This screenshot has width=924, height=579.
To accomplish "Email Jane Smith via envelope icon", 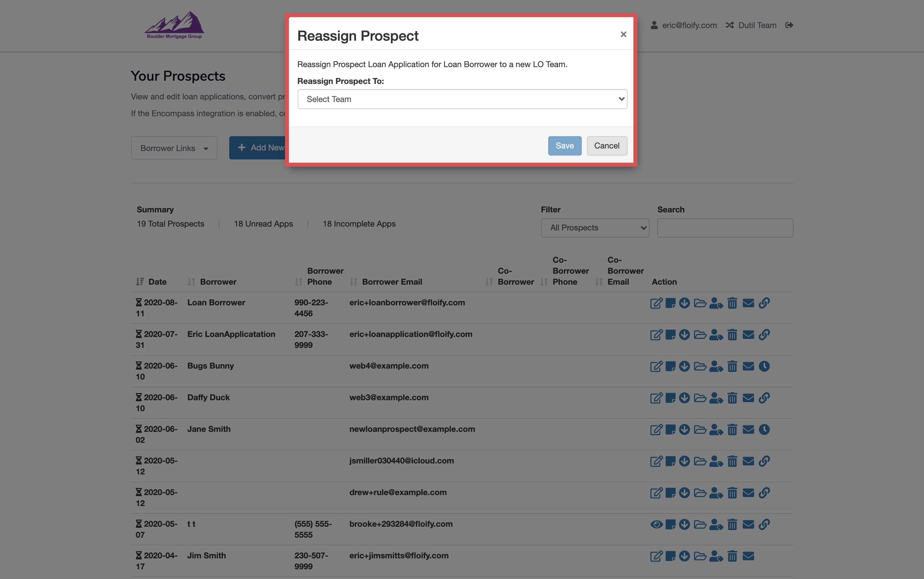I will click(x=748, y=429).
